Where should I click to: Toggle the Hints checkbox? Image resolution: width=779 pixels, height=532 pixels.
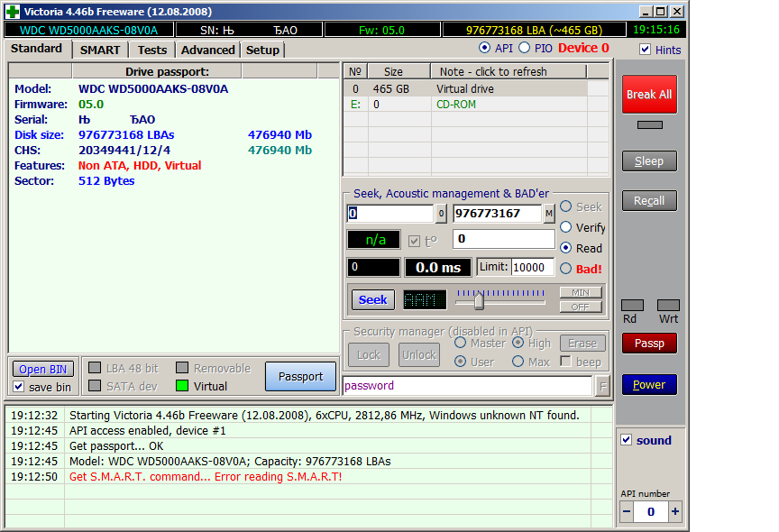(x=645, y=50)
